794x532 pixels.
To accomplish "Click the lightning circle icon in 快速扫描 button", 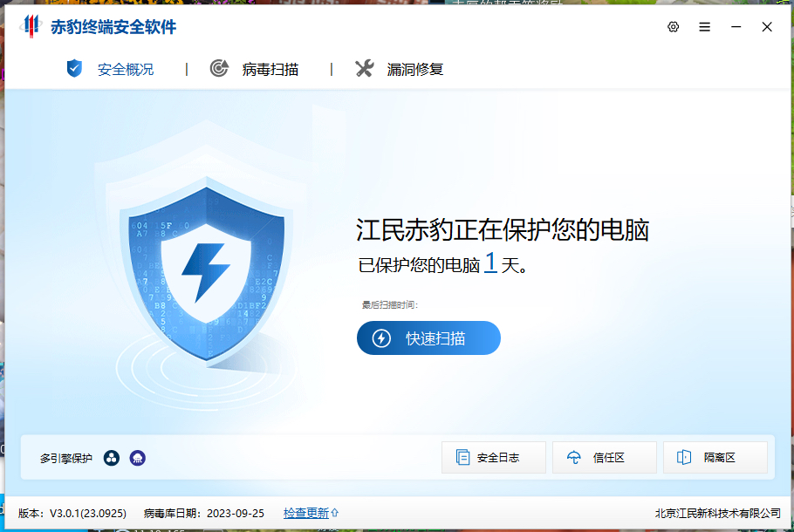I will [381, 338].
